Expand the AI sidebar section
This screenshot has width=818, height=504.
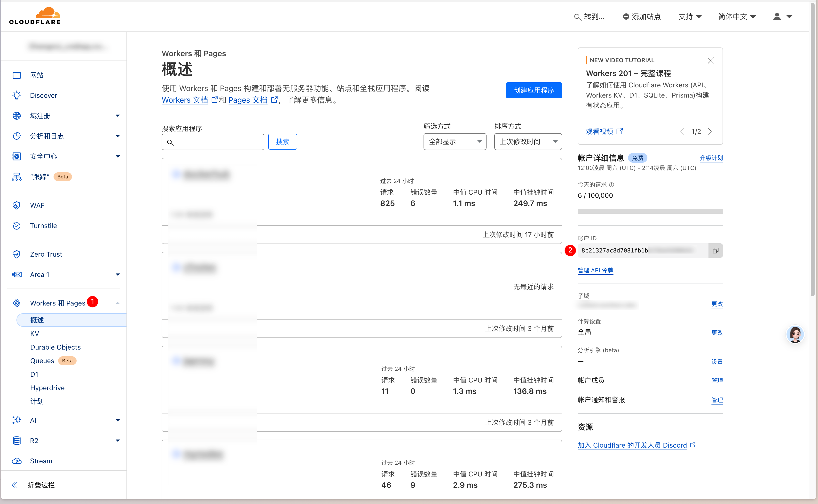(x=118, y=420)
